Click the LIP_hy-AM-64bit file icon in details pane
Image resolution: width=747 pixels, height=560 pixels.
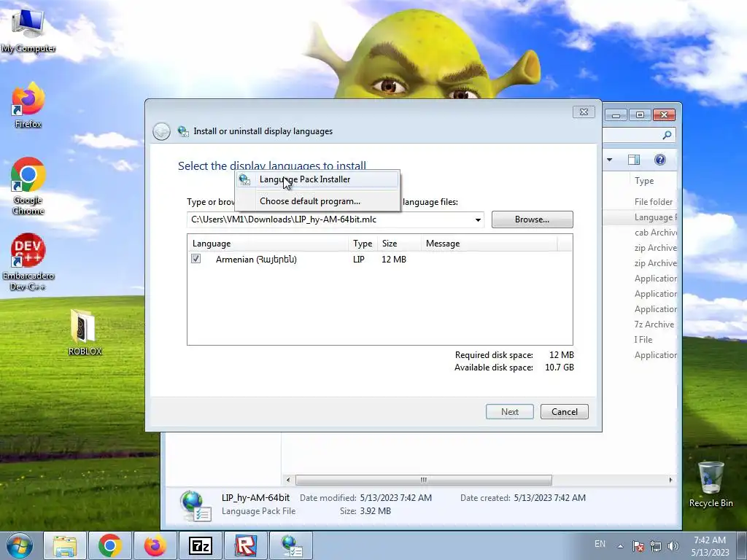[x=196, y=506]
